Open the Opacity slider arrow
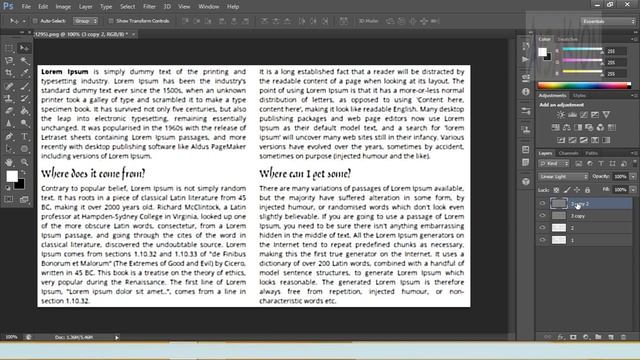 tap(633, 177)
